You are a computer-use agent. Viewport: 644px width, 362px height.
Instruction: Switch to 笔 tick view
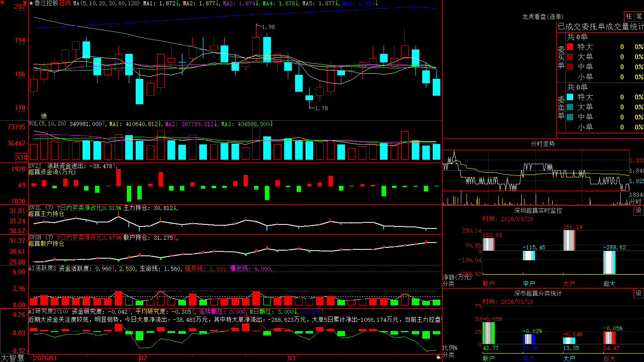coord(639,16)
